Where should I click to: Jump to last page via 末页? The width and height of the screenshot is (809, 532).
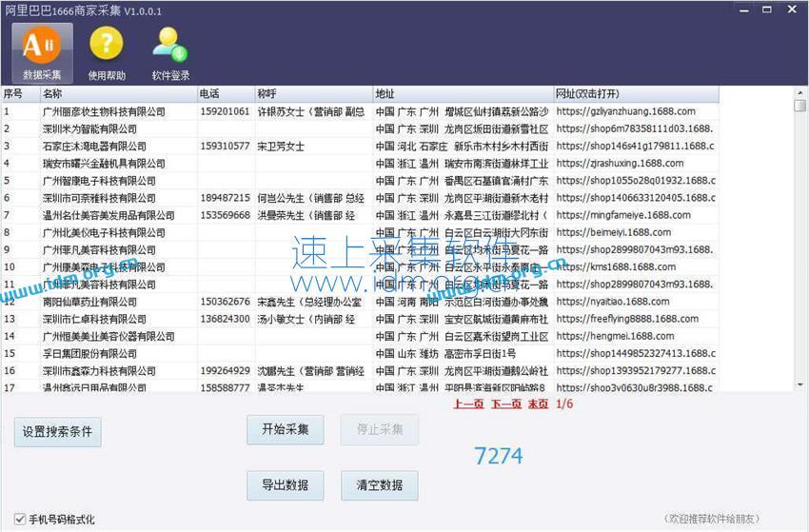coord(538,404)
